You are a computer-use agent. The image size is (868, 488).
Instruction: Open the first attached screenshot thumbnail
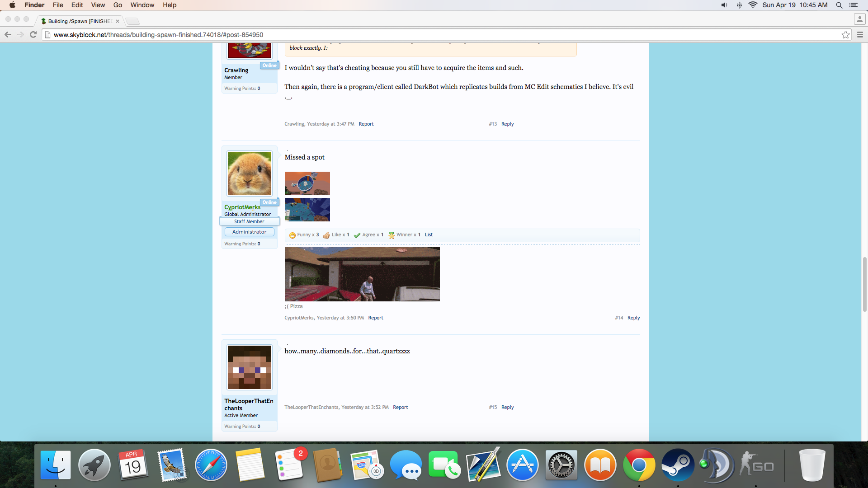[307, 183]
